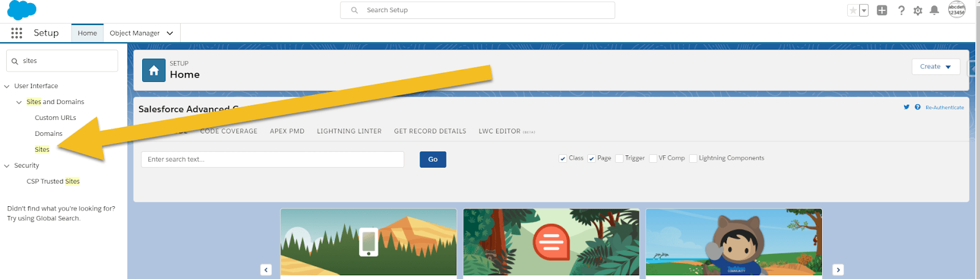Enable the Trigger checkbox
Viewport: 980px width, 279px height.
tap(619, 158)
